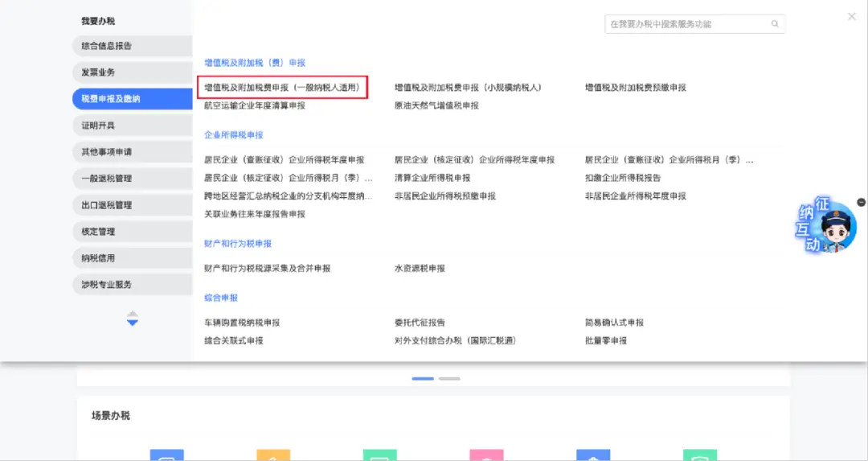Open 扣缴企业所得税报告
868x461 pixels.
[623, 178]
